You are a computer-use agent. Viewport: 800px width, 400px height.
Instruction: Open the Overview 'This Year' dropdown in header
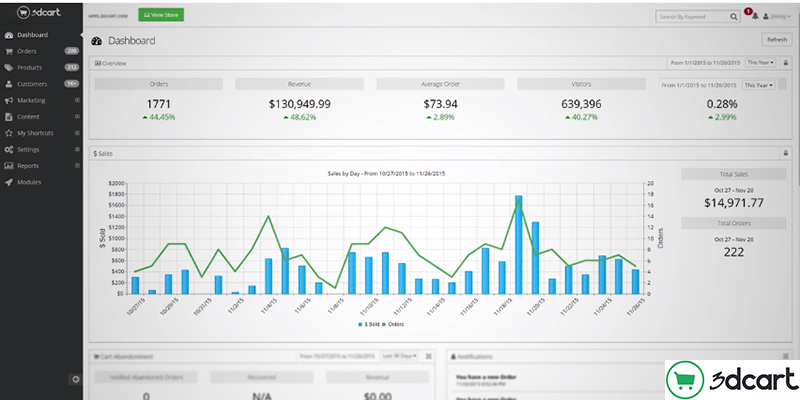pyautogui.click(x=759, y=62)
